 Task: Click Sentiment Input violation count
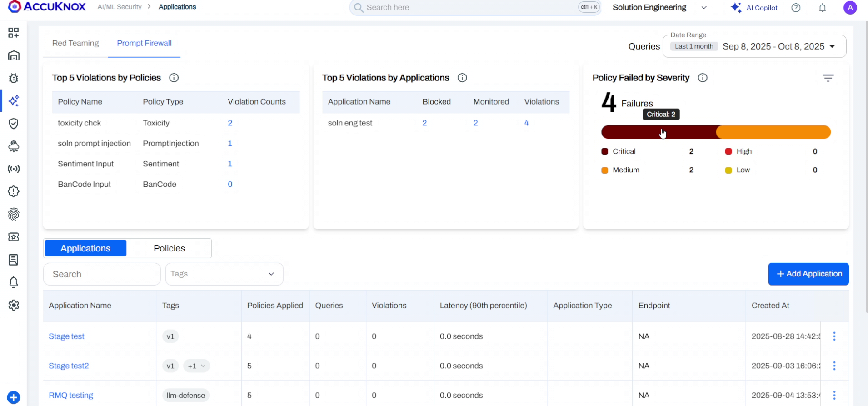tap(230, 164)
